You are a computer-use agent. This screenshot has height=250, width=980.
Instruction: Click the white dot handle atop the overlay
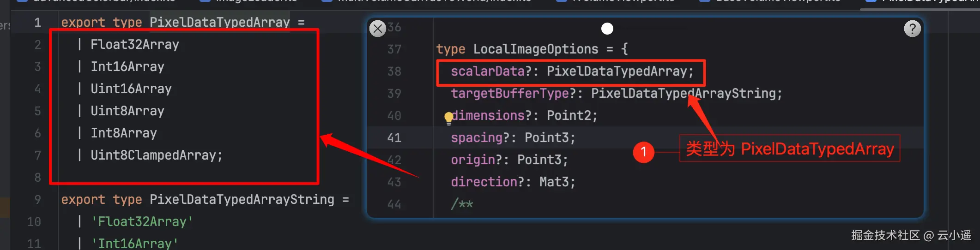[607, 29]
